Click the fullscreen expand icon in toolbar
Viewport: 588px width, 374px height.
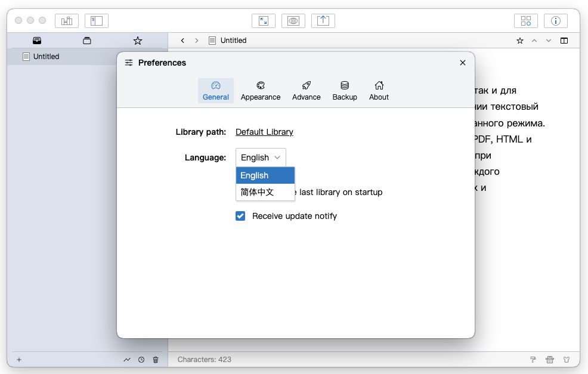click(x=263, y=20)
